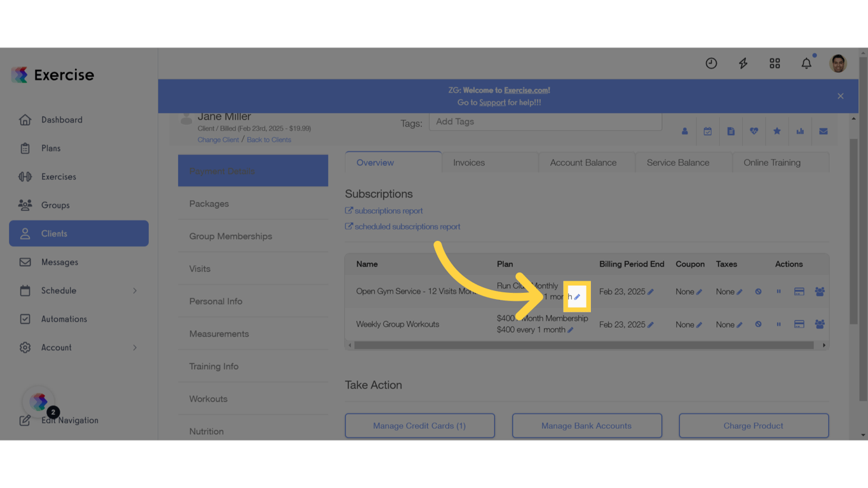This screenshot has height=488, width=868.
Task: Click the Back to Clients link
Action: coord(269,140)
